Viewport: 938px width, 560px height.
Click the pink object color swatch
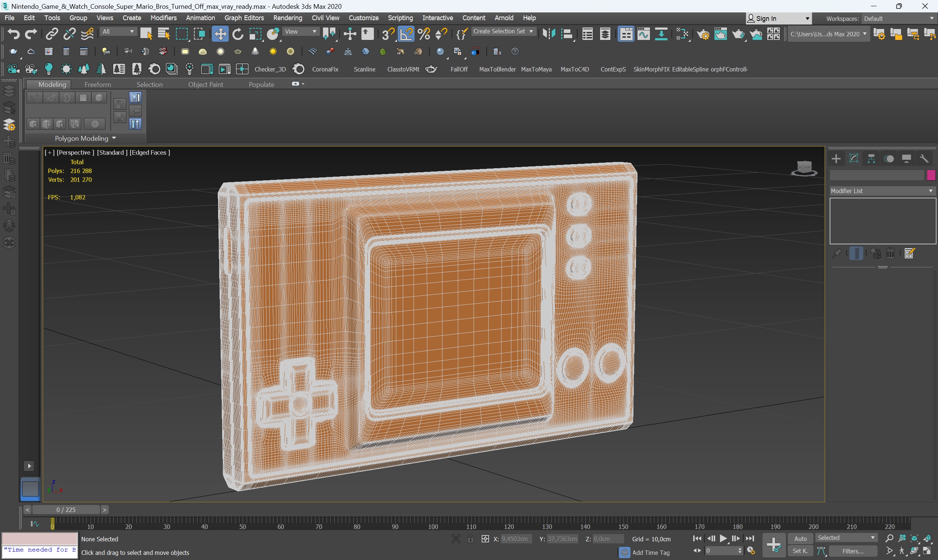(930, 175)
